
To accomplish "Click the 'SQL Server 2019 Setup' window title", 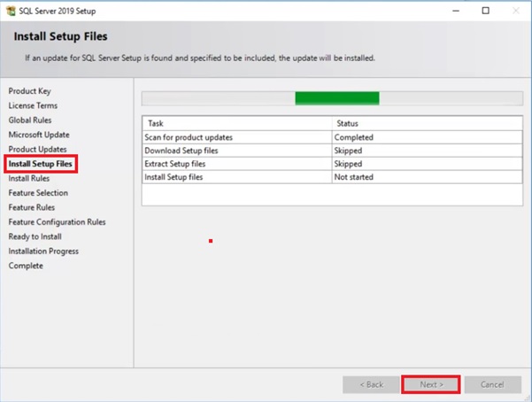I will (x=58, y=12).
